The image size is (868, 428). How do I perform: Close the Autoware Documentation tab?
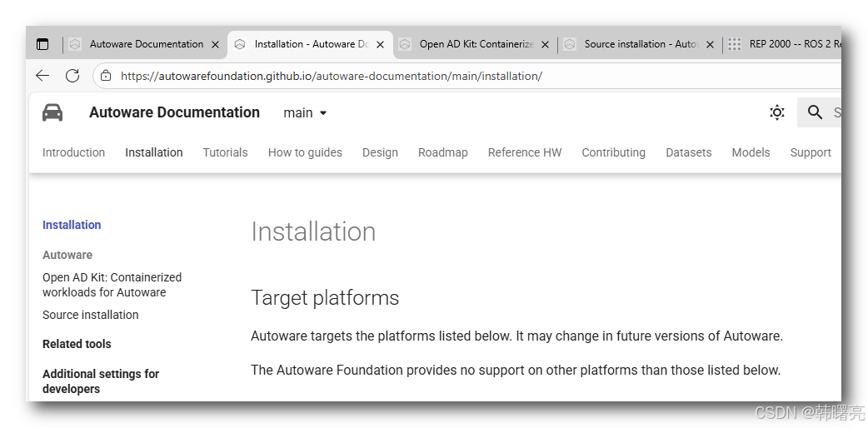(x=216, y=44)
